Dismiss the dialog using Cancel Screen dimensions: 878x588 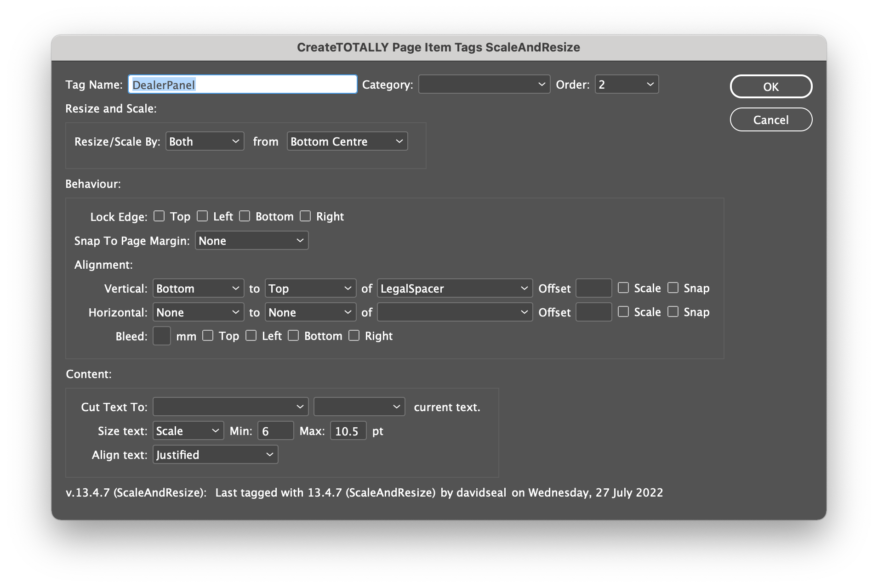click(770, 119)
